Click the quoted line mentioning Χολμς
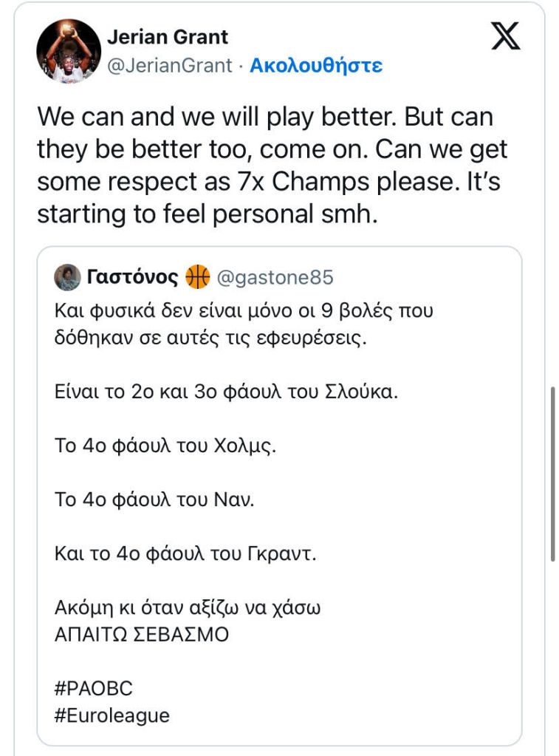This screenshot has width=559, height=756. 166,446
